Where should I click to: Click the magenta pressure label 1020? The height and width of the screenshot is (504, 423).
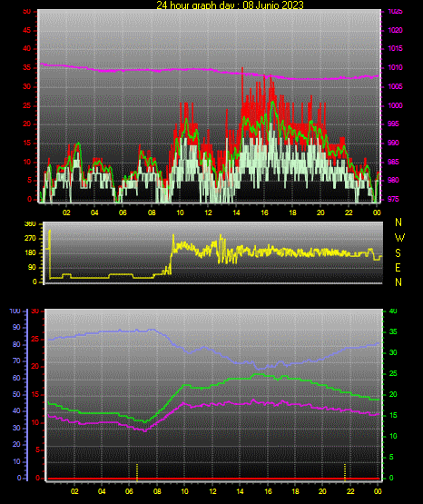395,30
